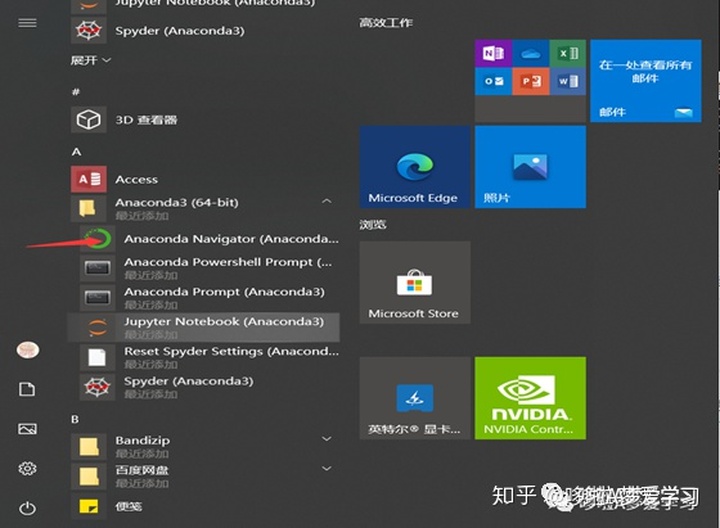Screen dimensions: 720x528
Task: Open Pictures from sidebar icon
Action: (x=27, y=429)
